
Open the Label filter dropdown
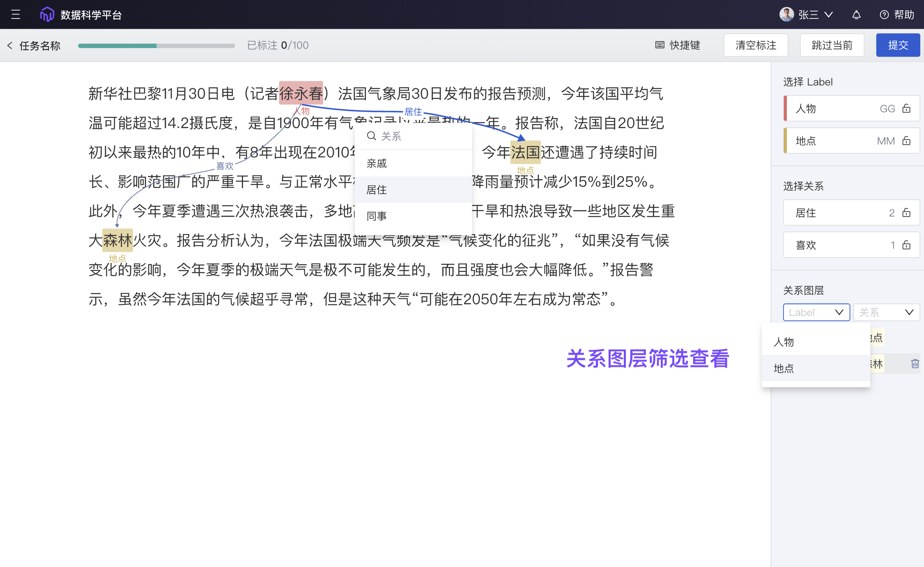point(816,312)
